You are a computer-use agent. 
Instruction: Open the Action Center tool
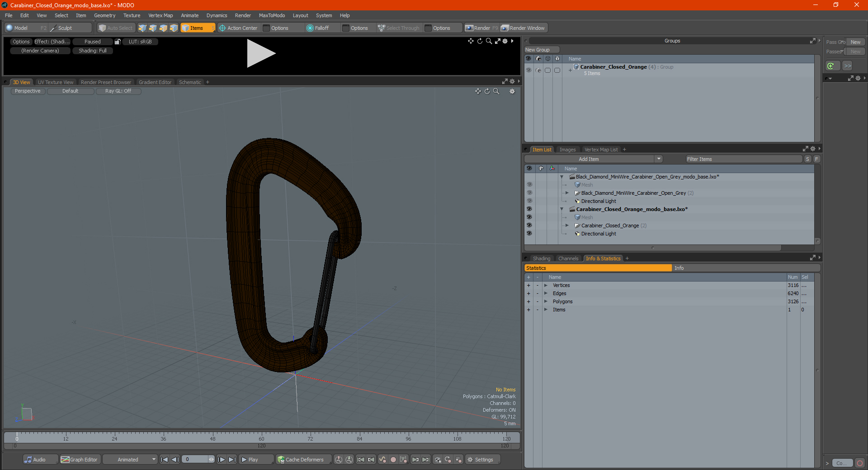tap(238, 28)
